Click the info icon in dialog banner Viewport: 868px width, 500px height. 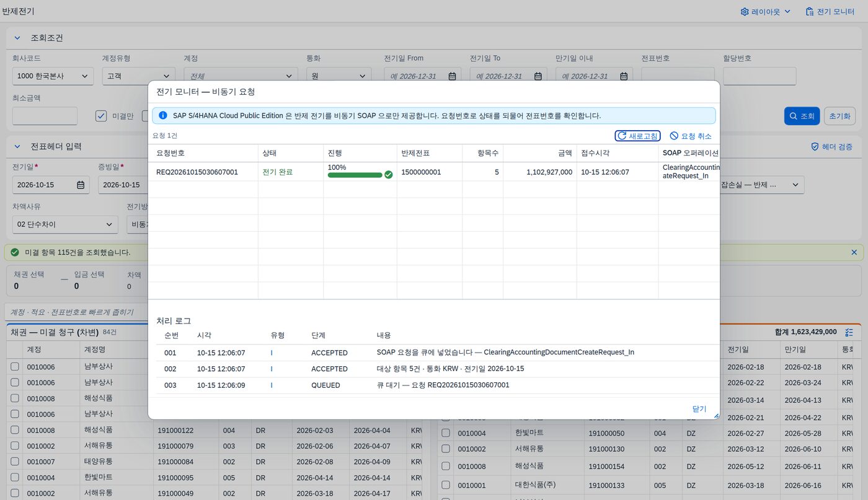click(163, 116)
